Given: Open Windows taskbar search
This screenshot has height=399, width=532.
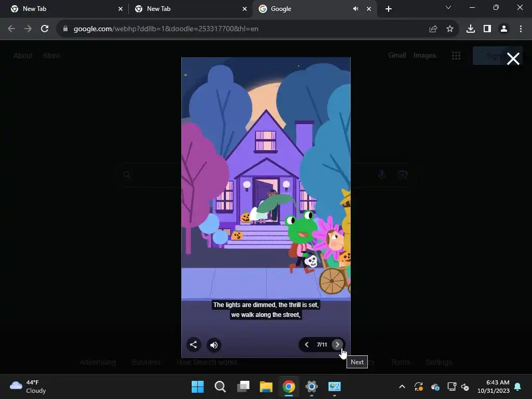Looking at the screenshot, I should tap(220, 387).
